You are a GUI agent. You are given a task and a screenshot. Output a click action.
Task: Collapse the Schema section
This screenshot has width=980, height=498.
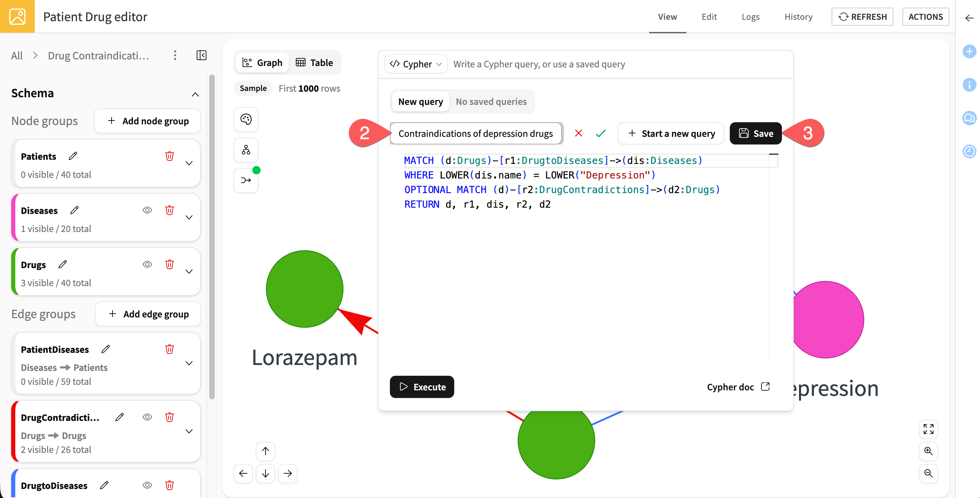pos(195,94)
